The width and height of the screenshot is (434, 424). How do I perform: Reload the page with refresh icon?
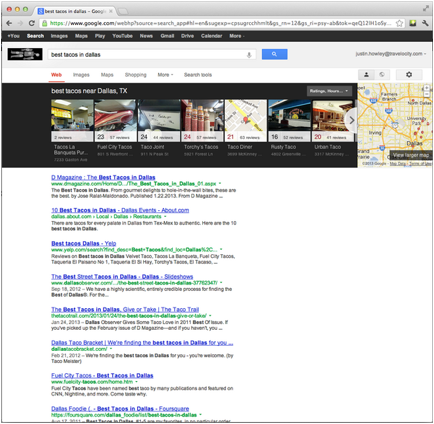pyautogui.click(x=32, y=23)
